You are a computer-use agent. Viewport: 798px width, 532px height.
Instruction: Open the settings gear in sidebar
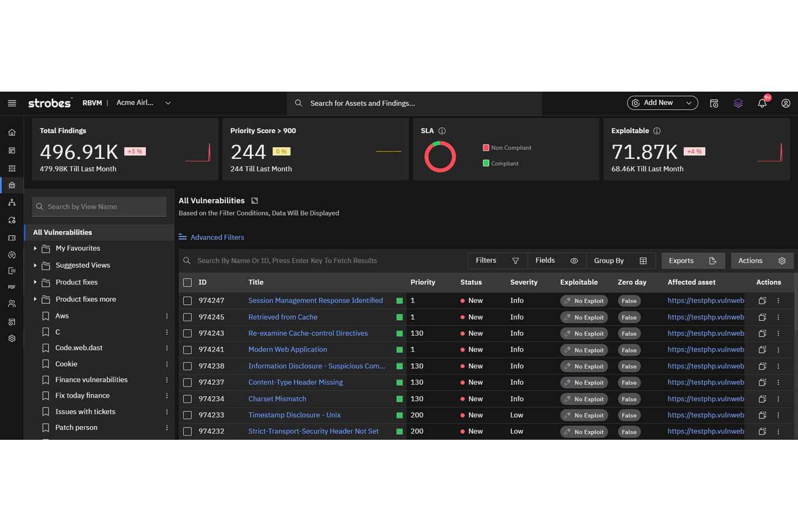pos(12,338)
